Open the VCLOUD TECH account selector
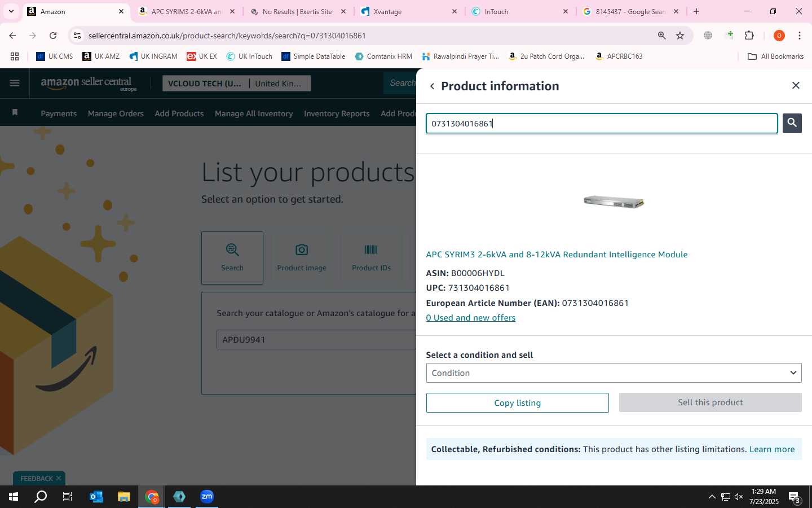The image size is (812, 508). click(x=205, y=84)
